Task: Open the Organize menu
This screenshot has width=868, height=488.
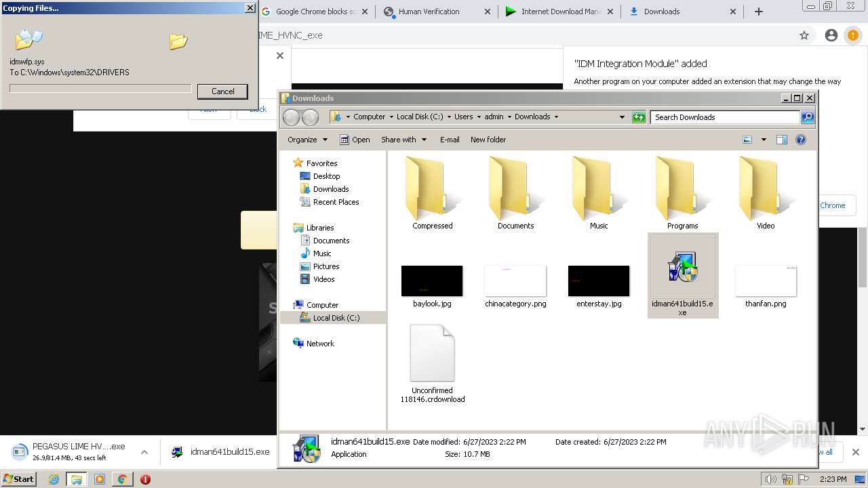Action: coord(307,140)
